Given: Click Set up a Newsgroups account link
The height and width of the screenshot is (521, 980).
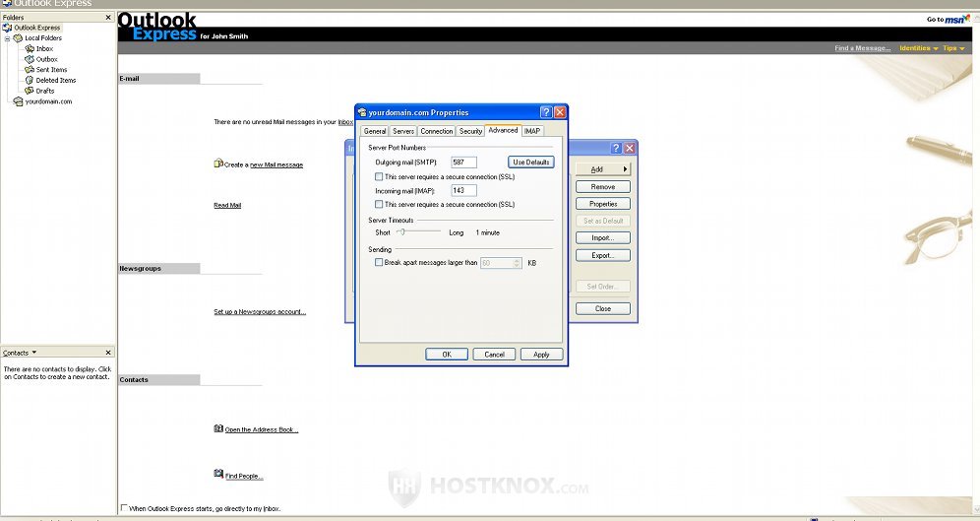Looking at the screenshot, I should tap(260, 311).
